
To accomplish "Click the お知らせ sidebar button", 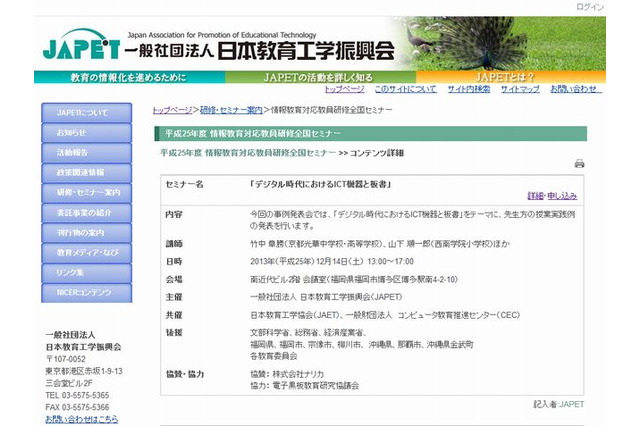I will click(x=87, y=132).
